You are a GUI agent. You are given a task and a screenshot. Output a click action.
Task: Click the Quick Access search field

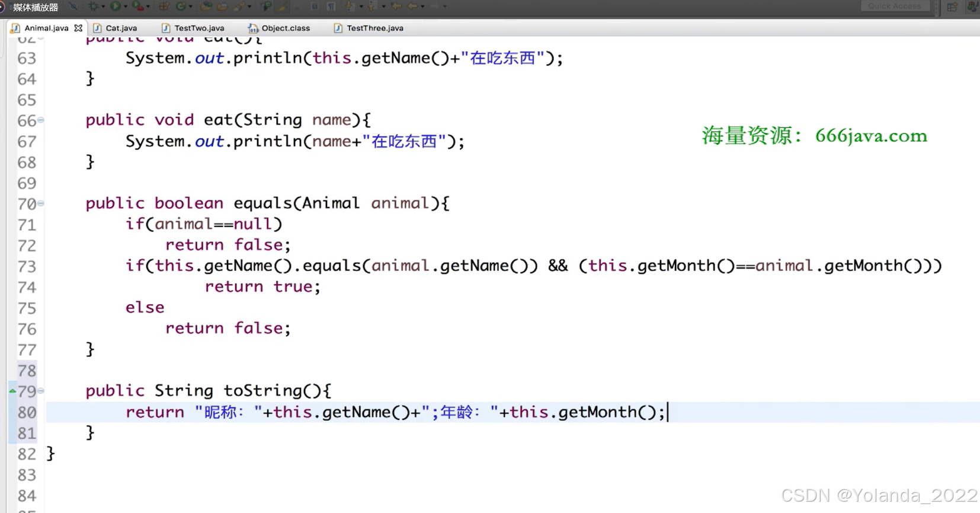click(895, 6)
